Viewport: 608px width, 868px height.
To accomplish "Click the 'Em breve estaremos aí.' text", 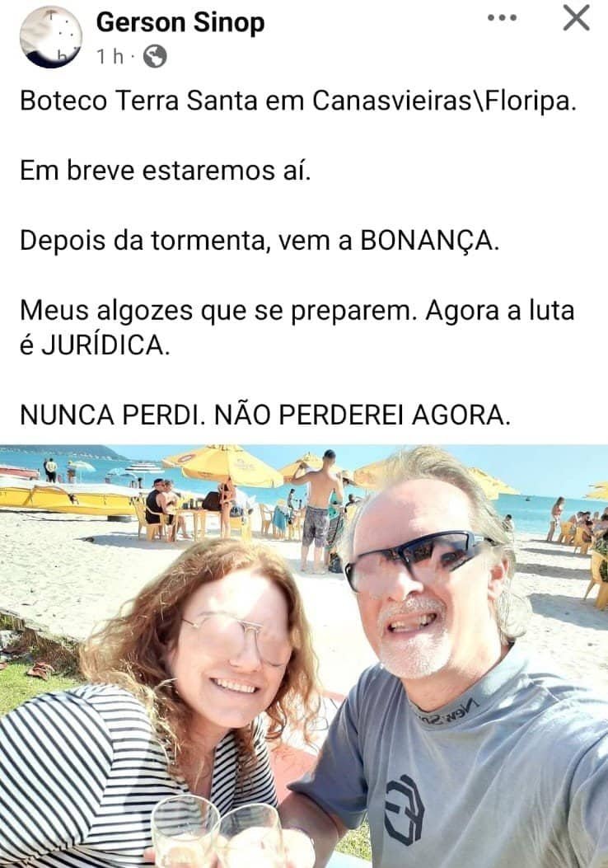I will click(166, 170).
